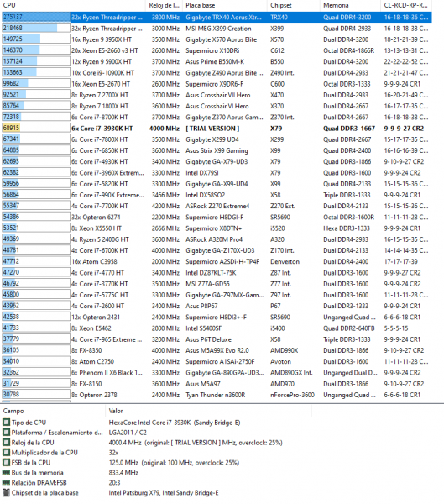Image resolution: width=444 pixels, height=504 pixels.
Task: Sort by the Chipset column header
Action: tap(294, 5)
